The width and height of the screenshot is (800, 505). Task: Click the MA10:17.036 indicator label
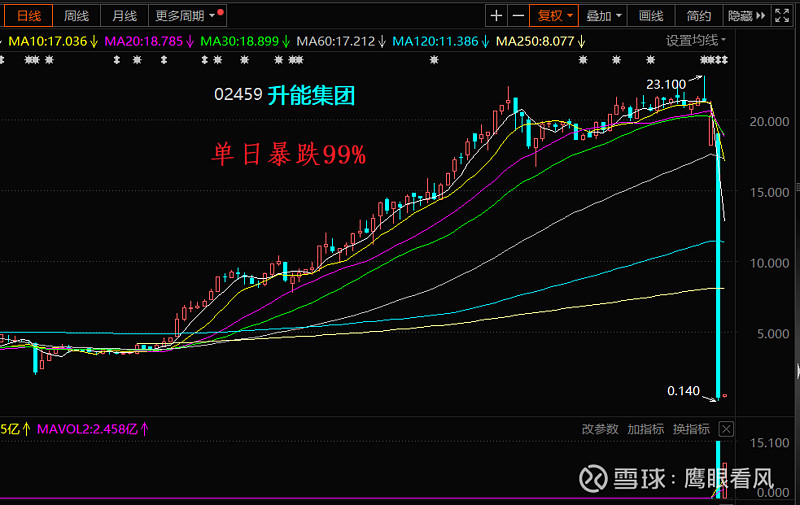pos(53,41)
